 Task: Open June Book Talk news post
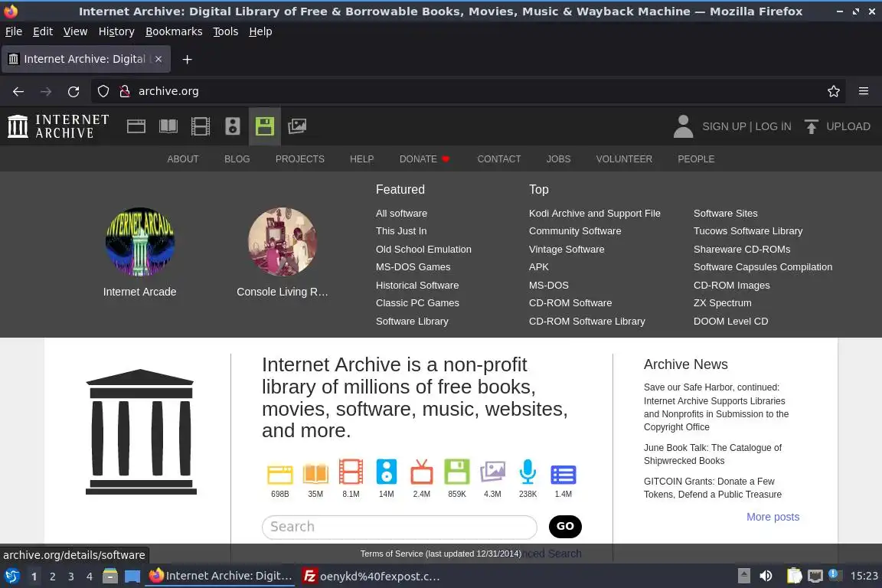click(x=712, y=454)
